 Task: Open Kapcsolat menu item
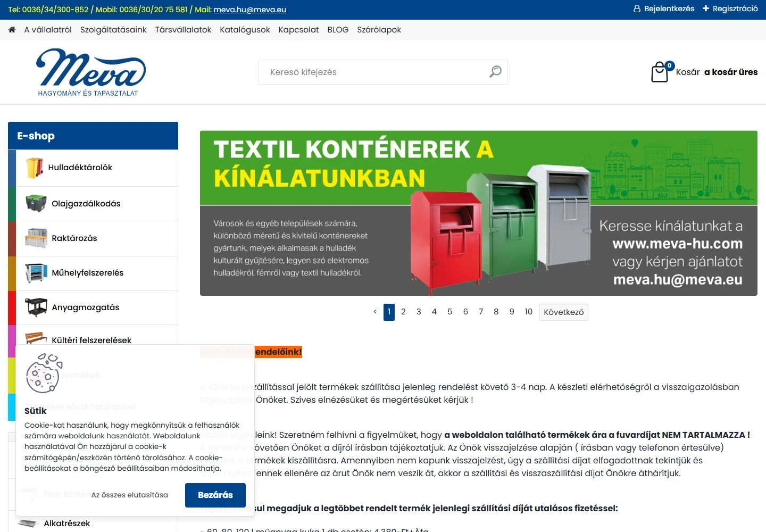coord(298,30)
